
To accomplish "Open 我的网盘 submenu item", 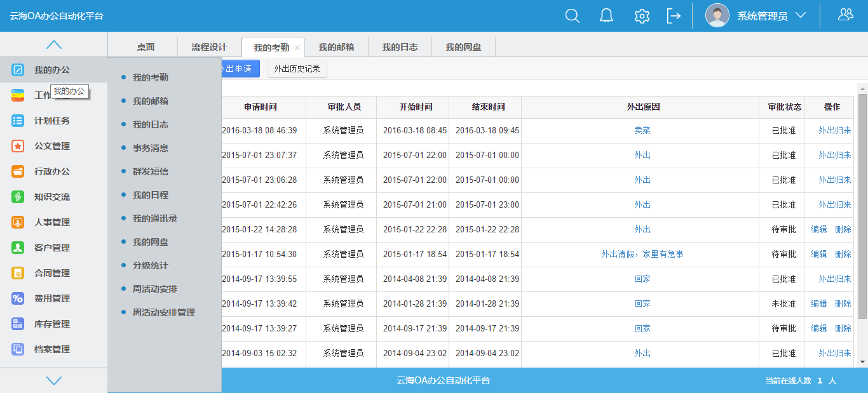I will click(151, 242).
